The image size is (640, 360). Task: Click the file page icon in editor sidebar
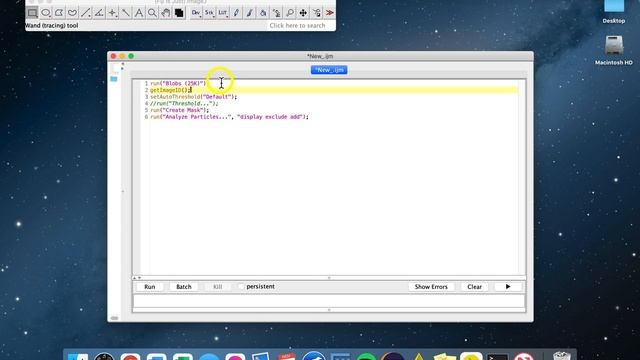click(x=116, y=68)
